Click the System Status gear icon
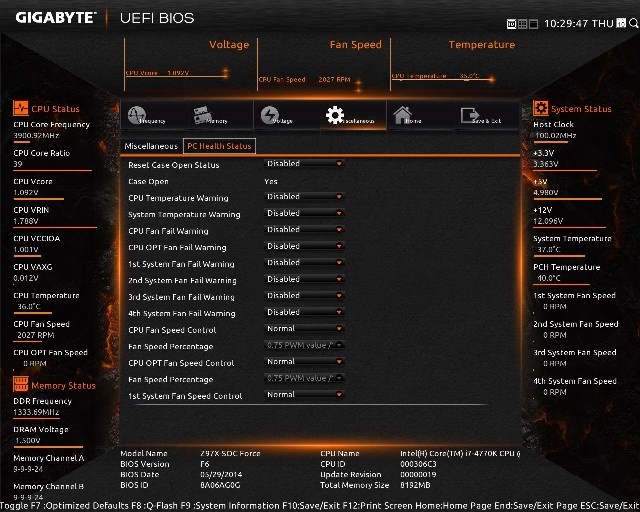Image resolution: width=640 pixels, height=512 pixels. point(541,108)
